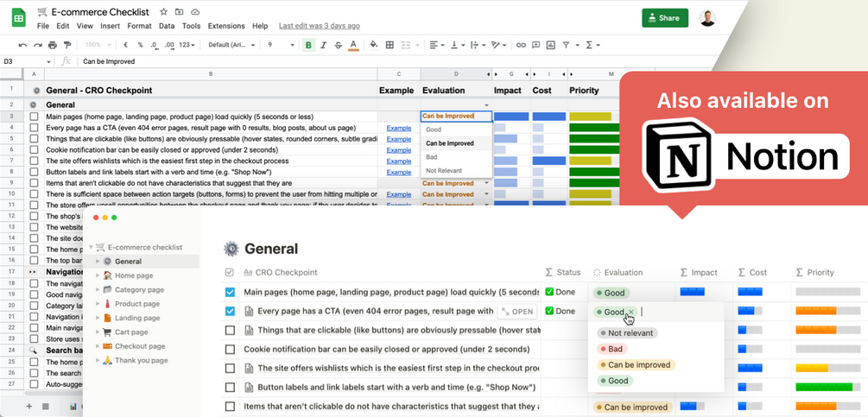Screen dimensions: 868x417
Task: Remove the Good tag with its x
Action: pos(631,312)
